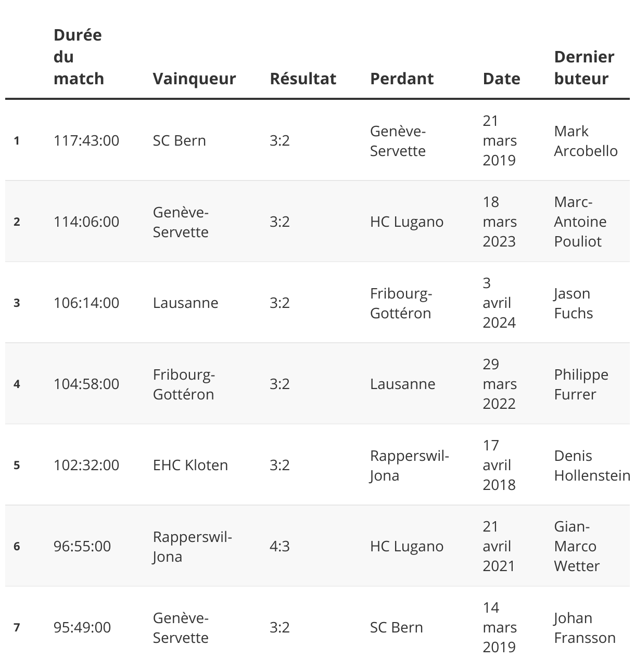Click the 'Dernier buteur' column header
This screenshot has height=672, width=635.
[x=584, y=68]
